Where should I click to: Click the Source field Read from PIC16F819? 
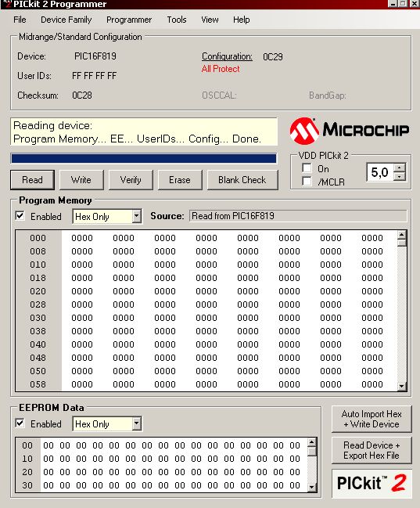point(298,216)
